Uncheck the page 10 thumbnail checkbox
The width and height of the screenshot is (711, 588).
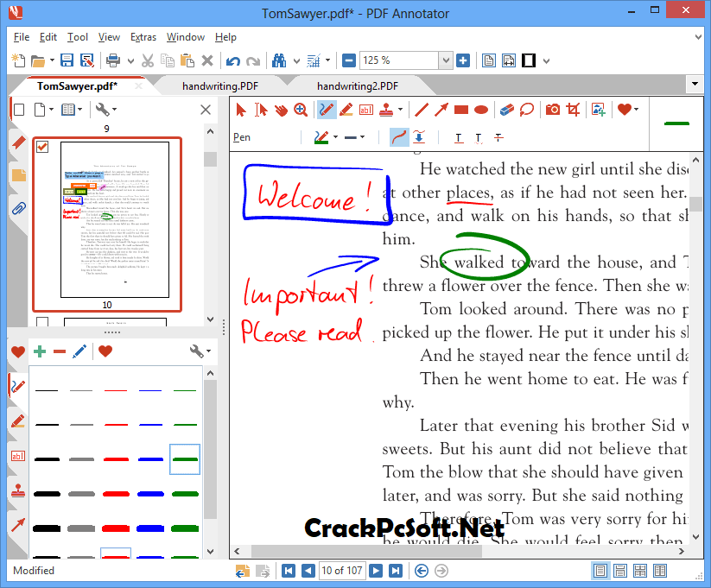(x=42, y=147)
